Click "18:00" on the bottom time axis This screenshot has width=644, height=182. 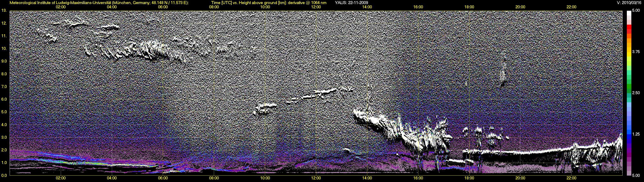click(x=469, y=178)
